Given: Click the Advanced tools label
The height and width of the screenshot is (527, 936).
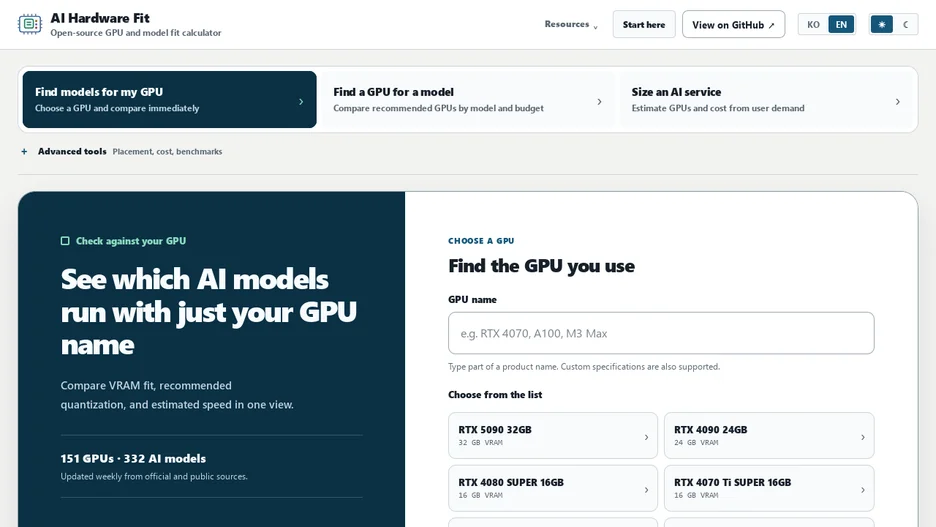Looking at the screenshot, I should [x=72, y=152].
